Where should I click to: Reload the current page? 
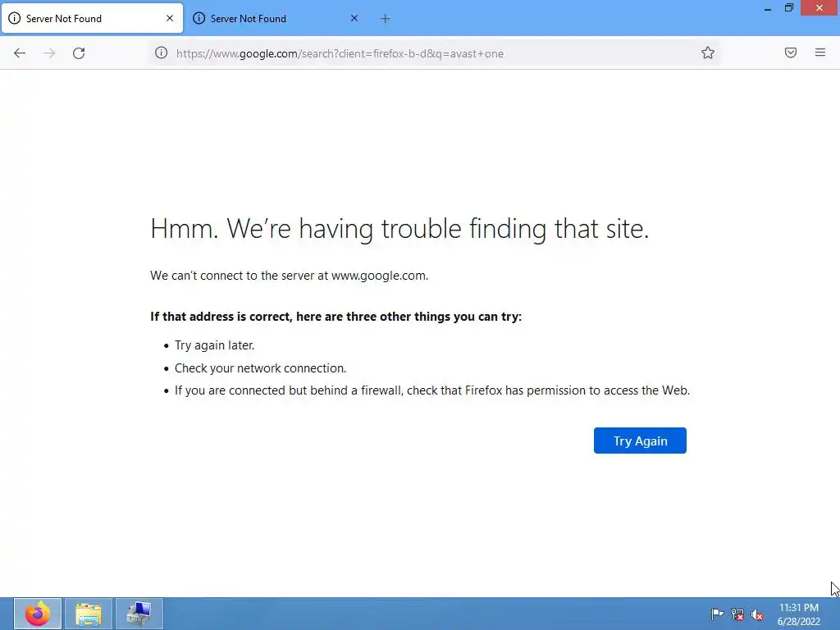pos(79,53)
